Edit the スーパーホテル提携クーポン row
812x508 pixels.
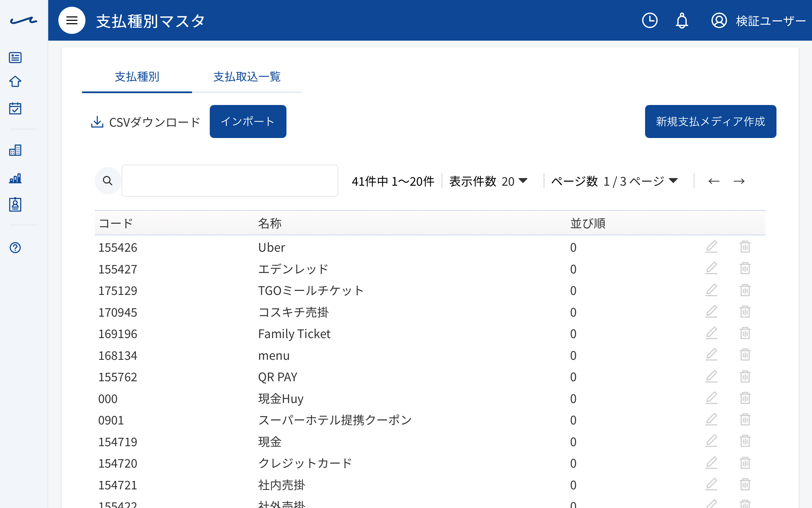click(x=711, y=420)
